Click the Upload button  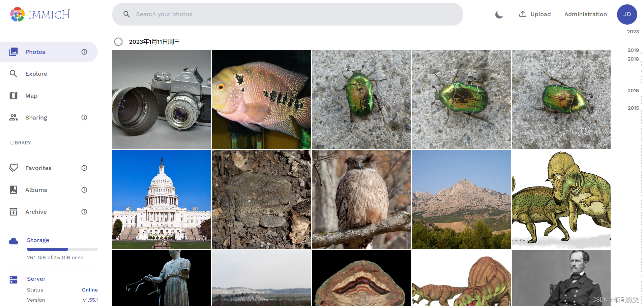pos(535,14)
